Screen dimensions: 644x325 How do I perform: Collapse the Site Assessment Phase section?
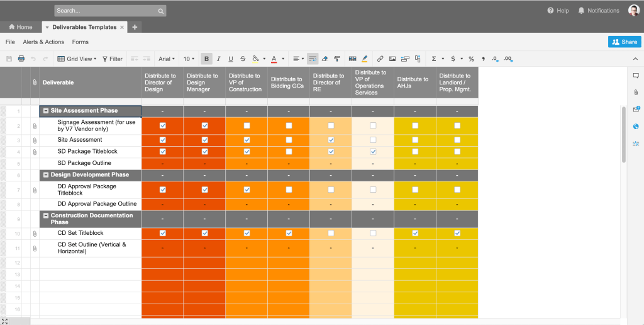coord(46,111)
